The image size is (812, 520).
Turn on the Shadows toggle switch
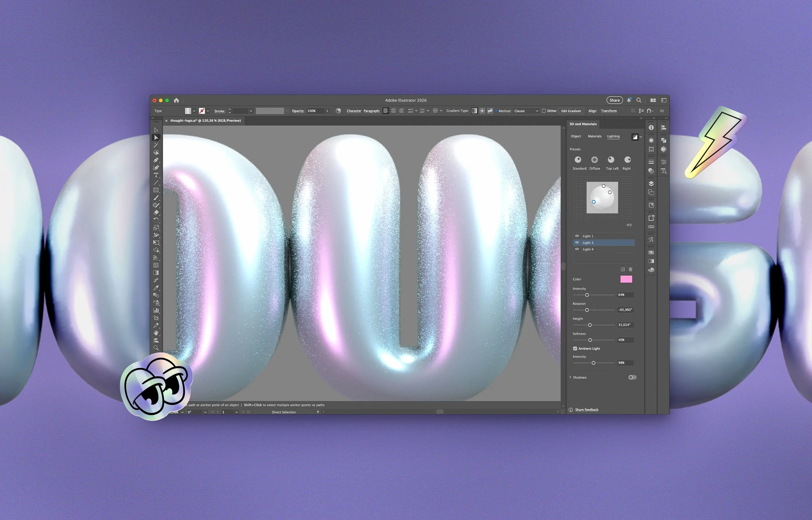click(x=632, y=377)
